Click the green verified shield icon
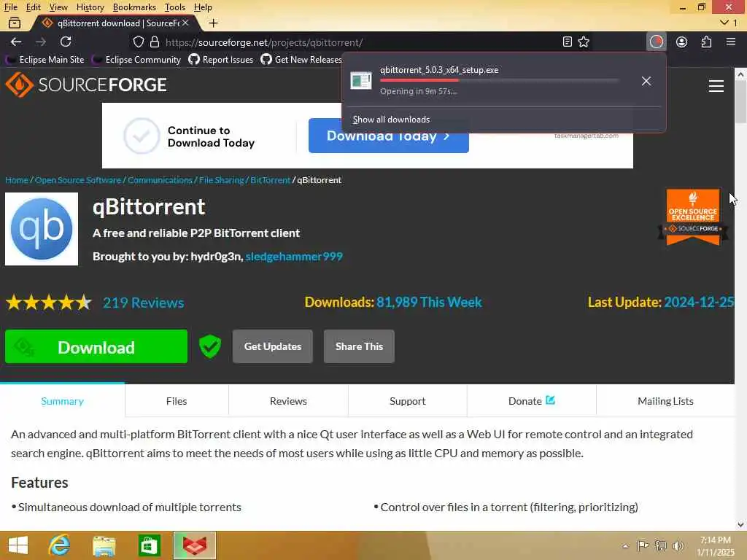 (x=209, y=346)
